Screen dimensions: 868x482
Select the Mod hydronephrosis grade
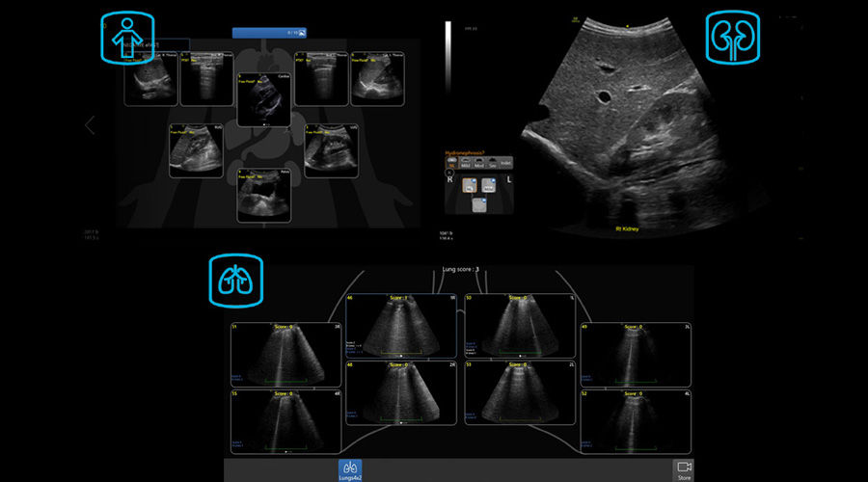[x=479, y=163]
